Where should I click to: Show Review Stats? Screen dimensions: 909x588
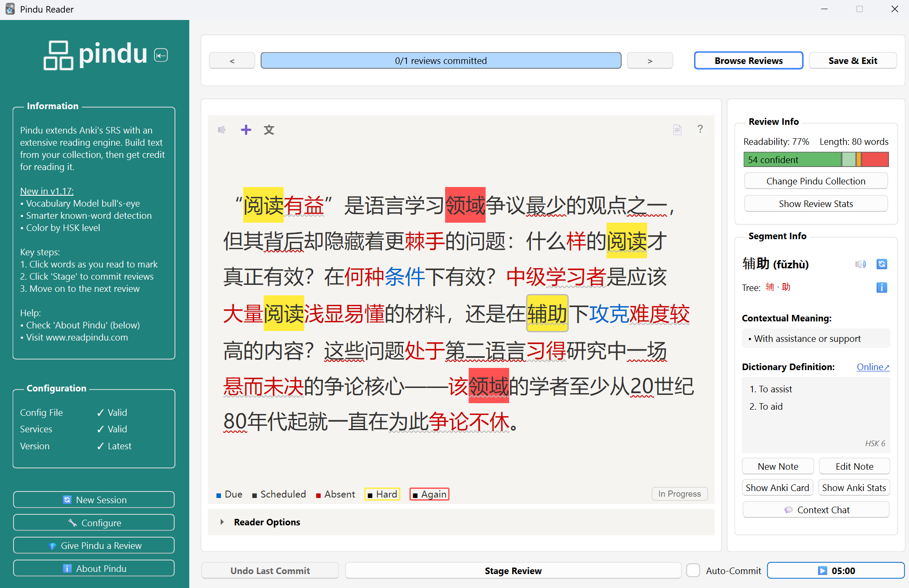815,204
